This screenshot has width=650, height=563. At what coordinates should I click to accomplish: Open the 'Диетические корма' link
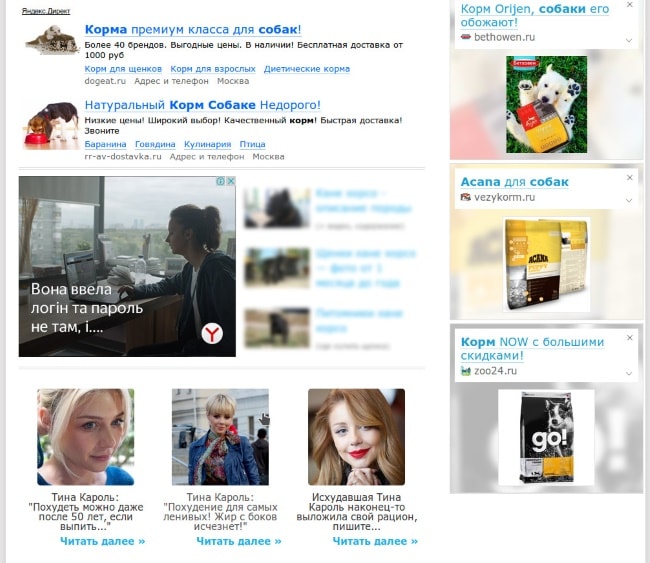[x=307, y=69]
